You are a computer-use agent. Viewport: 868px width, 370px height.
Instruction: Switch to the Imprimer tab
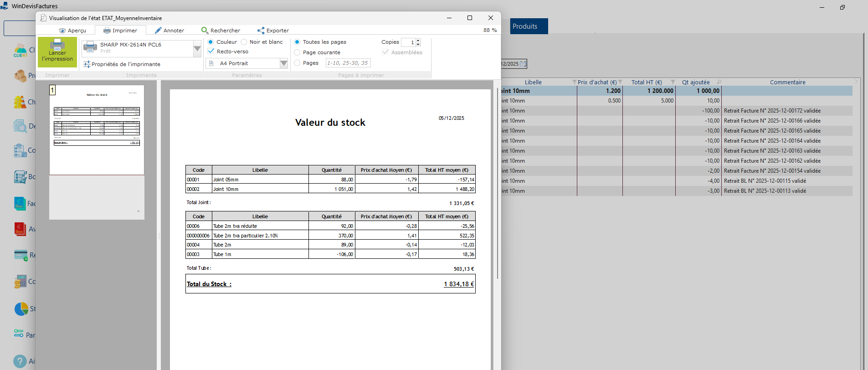[120, 31]
